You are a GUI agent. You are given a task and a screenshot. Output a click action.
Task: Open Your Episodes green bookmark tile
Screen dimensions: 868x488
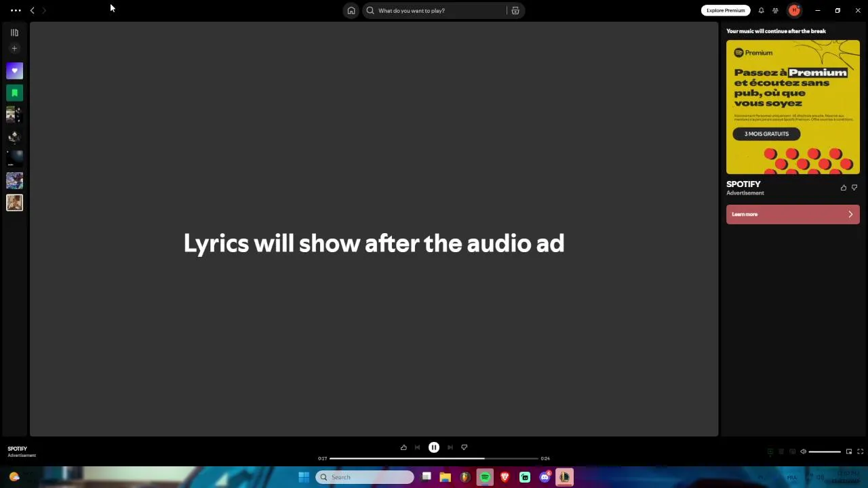pyautogui.click(x=14, y=93)
